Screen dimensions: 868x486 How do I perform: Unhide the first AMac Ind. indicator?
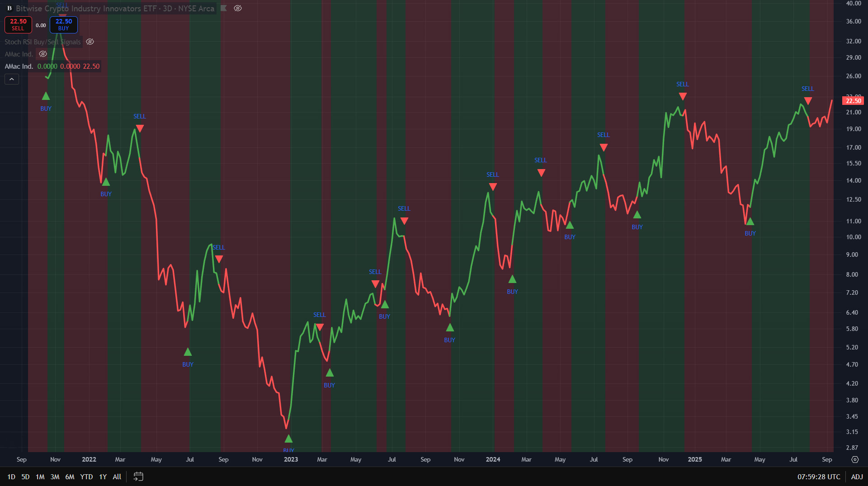43,54
